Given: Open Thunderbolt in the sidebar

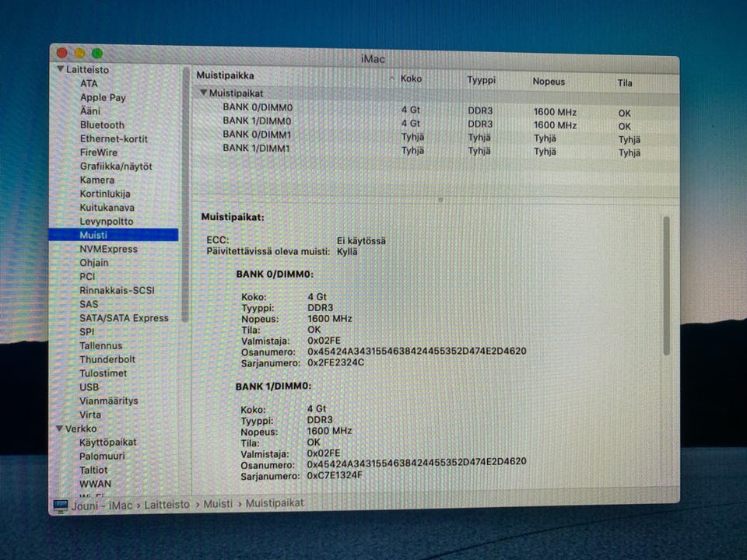Looking at the screenshot, I should 107,359.
